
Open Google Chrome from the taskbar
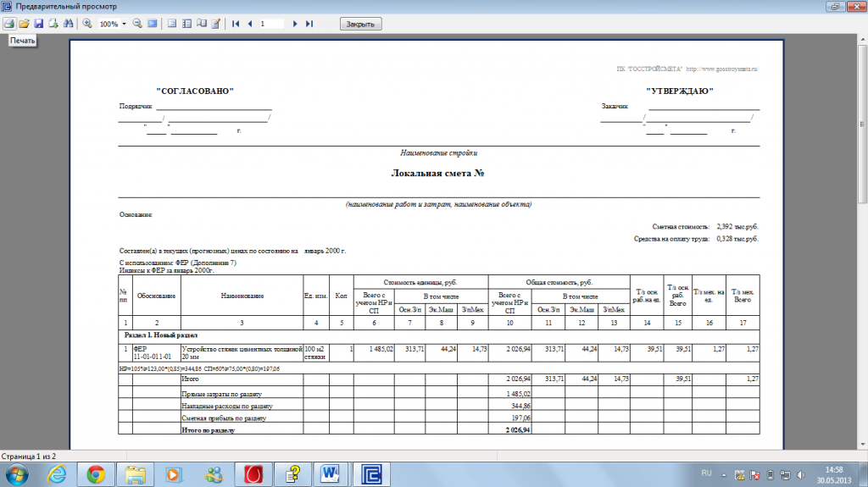pyautogui.click(x=96, y=474)
